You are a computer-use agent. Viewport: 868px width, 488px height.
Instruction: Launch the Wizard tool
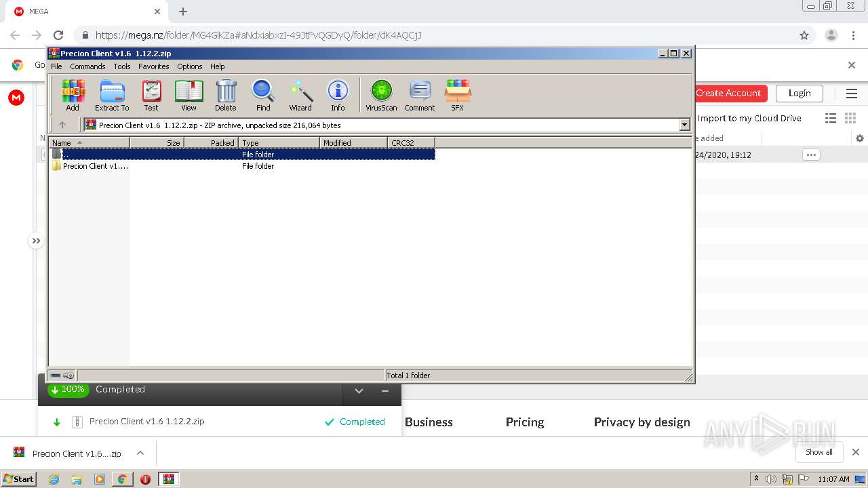click(x=300, y=95)
